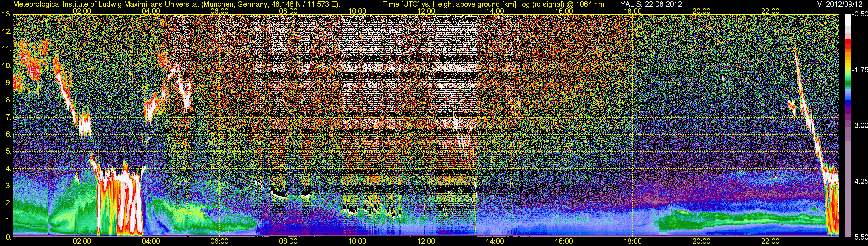Click the 10:00 label on the top time axis
This screenshot has width=868, height=246.
pos(357,11)
